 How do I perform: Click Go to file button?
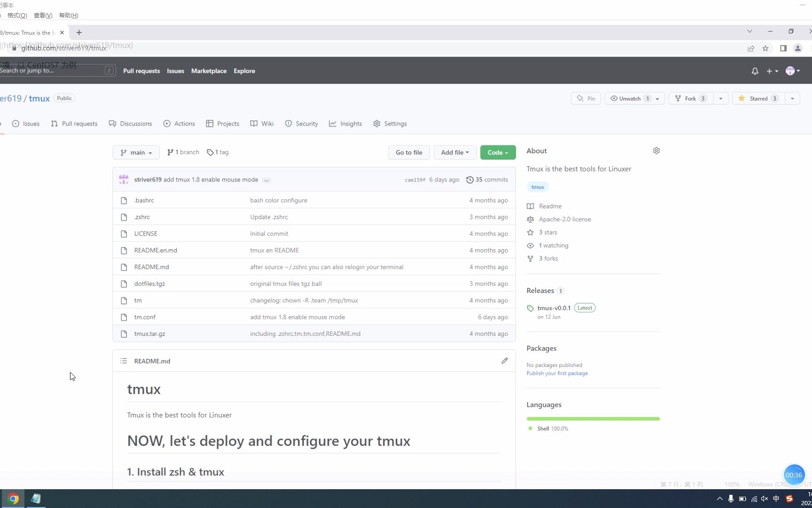click(409, 152)
